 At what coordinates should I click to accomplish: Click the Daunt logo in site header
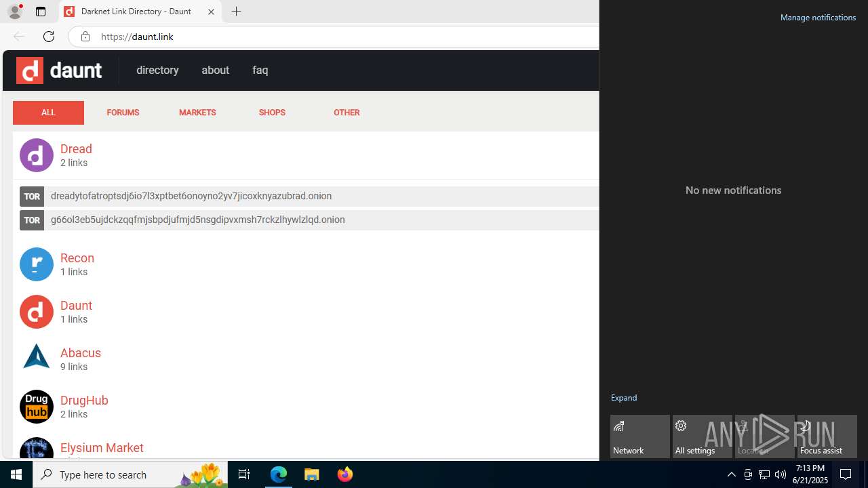(x=59, y=70)
